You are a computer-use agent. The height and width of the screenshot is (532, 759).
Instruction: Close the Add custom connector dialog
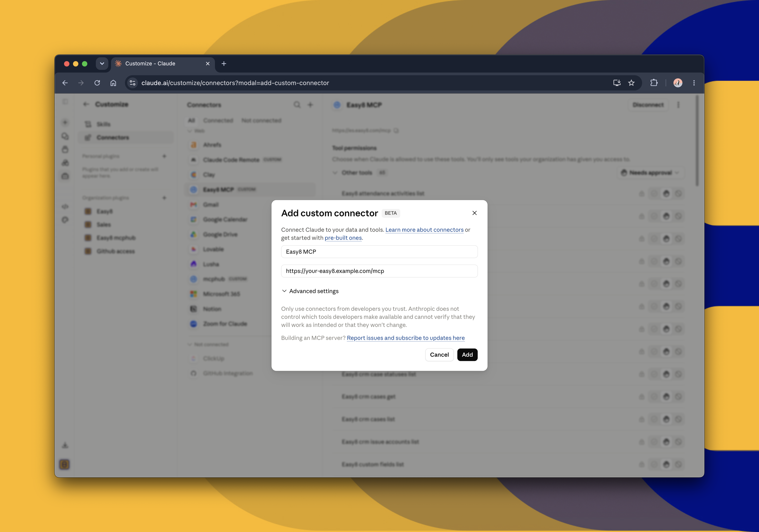coord(474,213)
